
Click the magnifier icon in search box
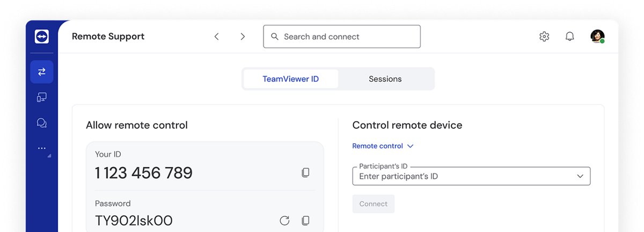pos(275,37)
